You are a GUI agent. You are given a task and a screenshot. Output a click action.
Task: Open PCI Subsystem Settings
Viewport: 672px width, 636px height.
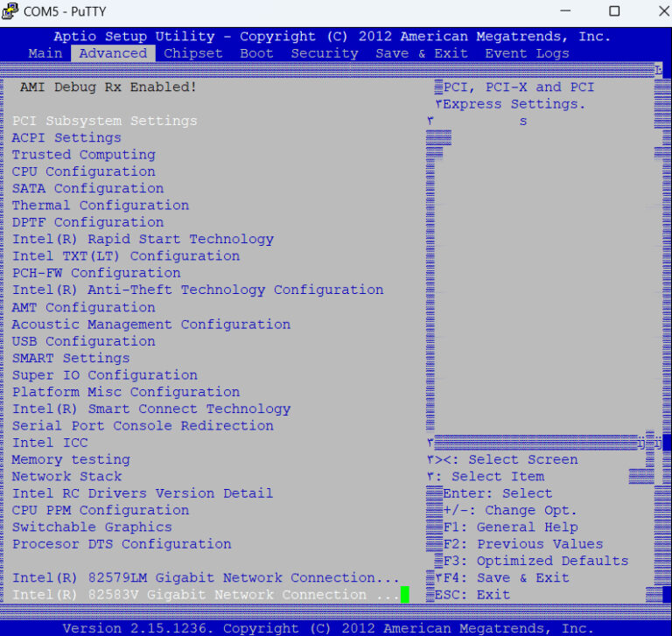[x=105, y=121]
